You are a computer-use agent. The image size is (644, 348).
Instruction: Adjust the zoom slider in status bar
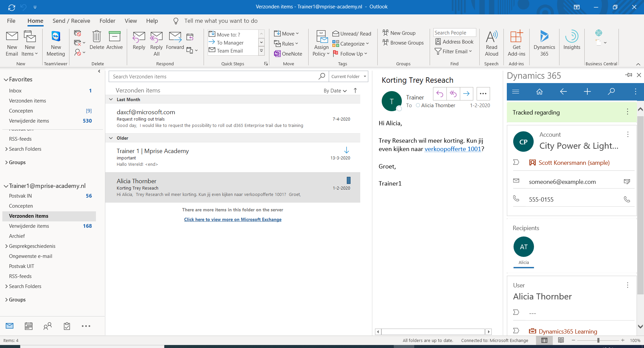pyautogui.click(x=598, y=340)
